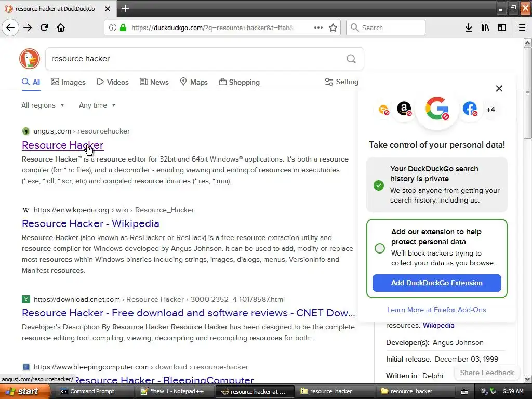Toggle the sidebar view icon
This screenshot has width=532, height=399.
click(502, 28)
